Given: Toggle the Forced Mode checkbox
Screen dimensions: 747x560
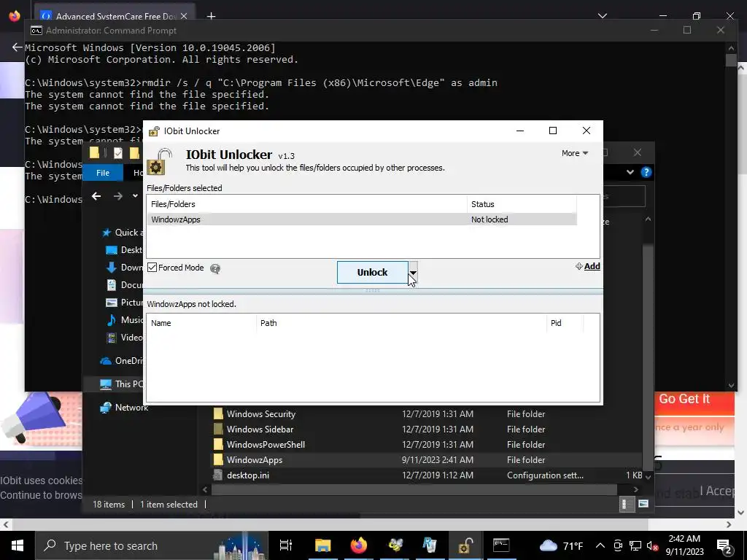Looking at the screenshot, I should pyautogui.click(x=152, y=268).
